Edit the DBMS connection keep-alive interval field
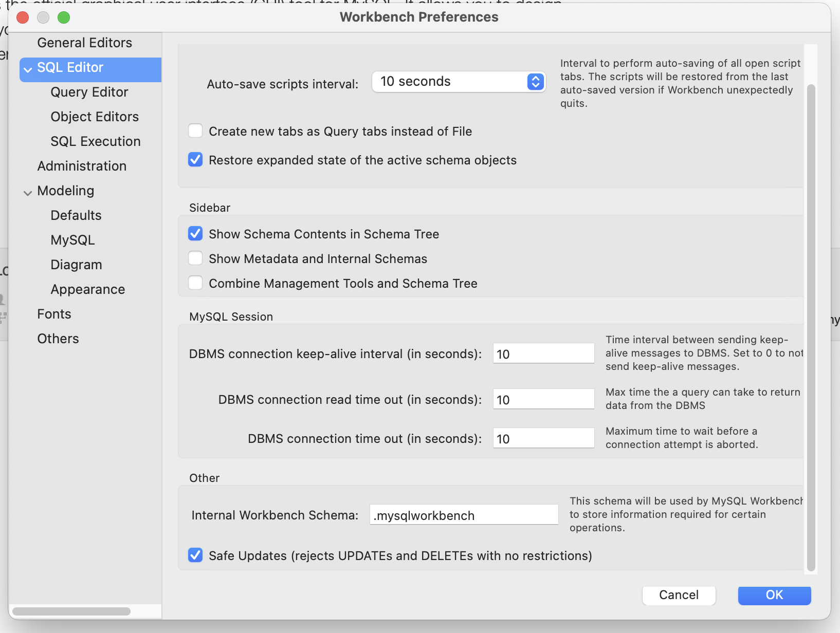The height and width of the screenshot is (633, 840). [543, 353]
